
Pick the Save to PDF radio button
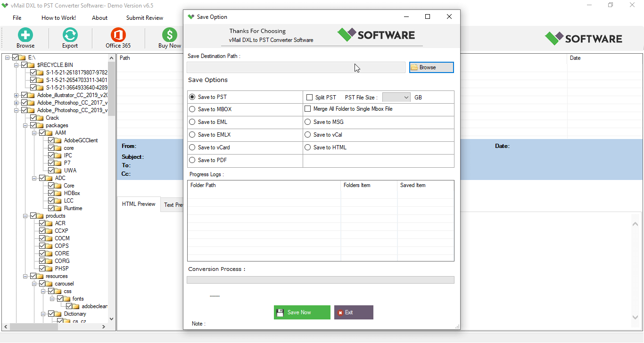[192, 160]
